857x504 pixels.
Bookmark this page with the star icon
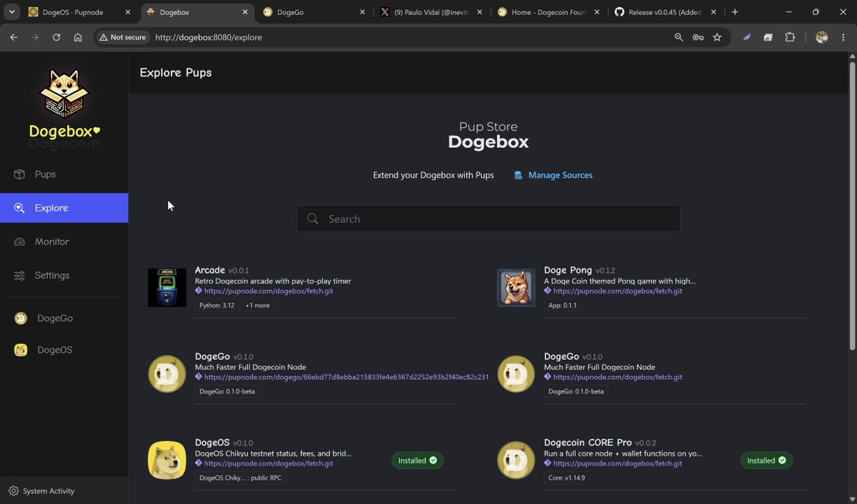pos(717,37)
